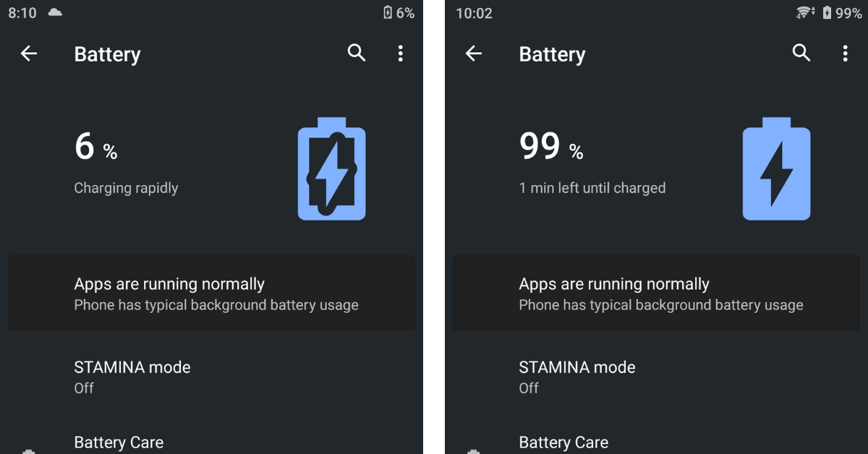Tap the 'Apps are running normally' card on the left
868x454 pixels.
point(211,293)
